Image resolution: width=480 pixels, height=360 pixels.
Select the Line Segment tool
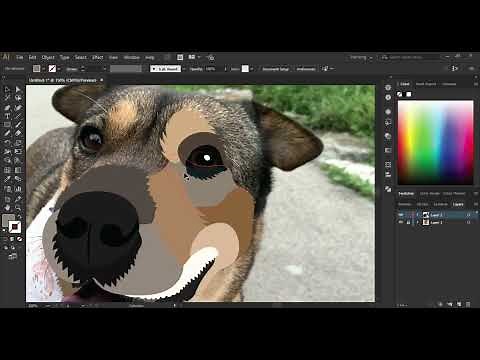click(x=18, y=116)
